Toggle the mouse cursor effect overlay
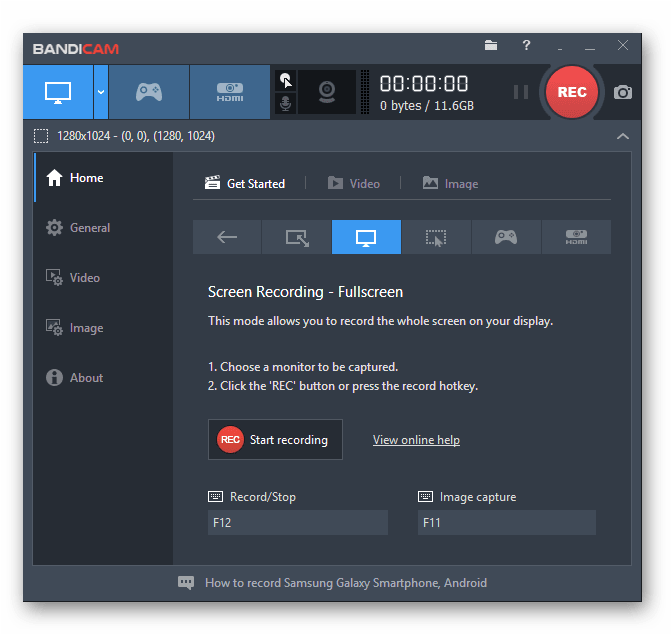This screenshot has width=671, height=634. pyautogui.click(x=286, y=80)
